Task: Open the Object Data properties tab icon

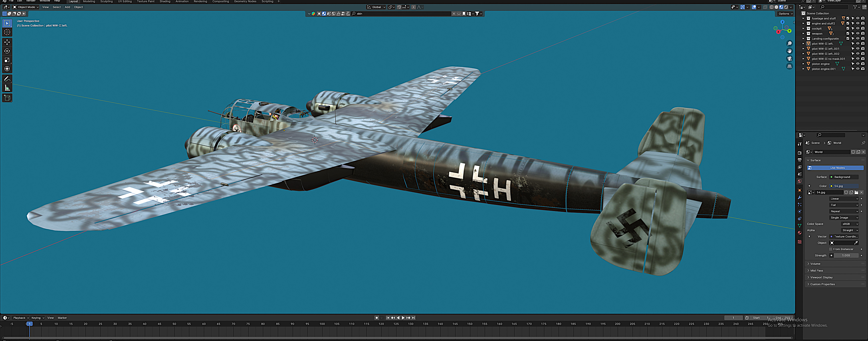Action: pyautogui.click(x=800, y=226)
